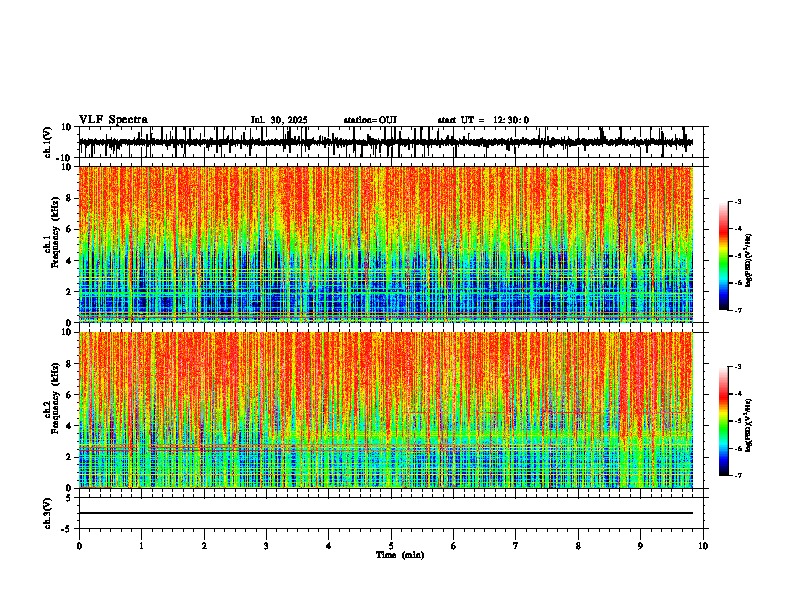The width and height of the screenshot is (792, 612).
Task: Click the ch.1 colorbar log(PSD) unit label
Action: click(749, 261)
